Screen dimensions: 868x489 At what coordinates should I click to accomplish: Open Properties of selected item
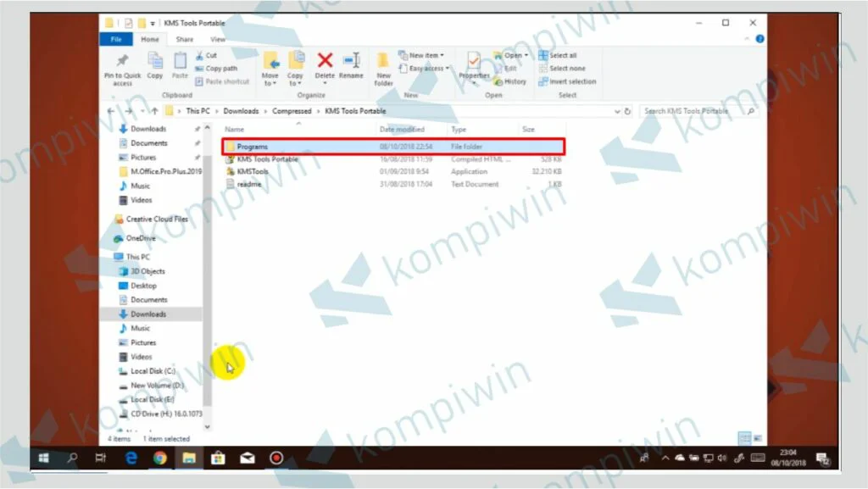coord(474,68)
